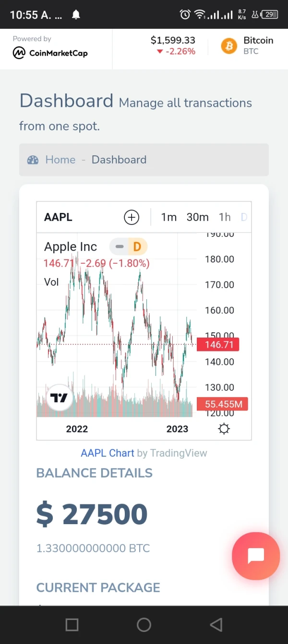Collapse the chart legend minus toggle
This screenshot has height=644, width=288.
[119, 246]
